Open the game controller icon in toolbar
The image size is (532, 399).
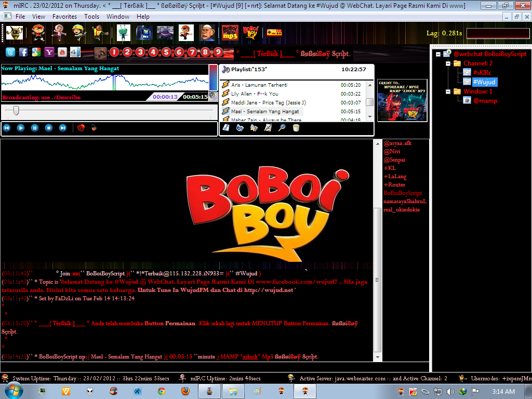(274, 33)
